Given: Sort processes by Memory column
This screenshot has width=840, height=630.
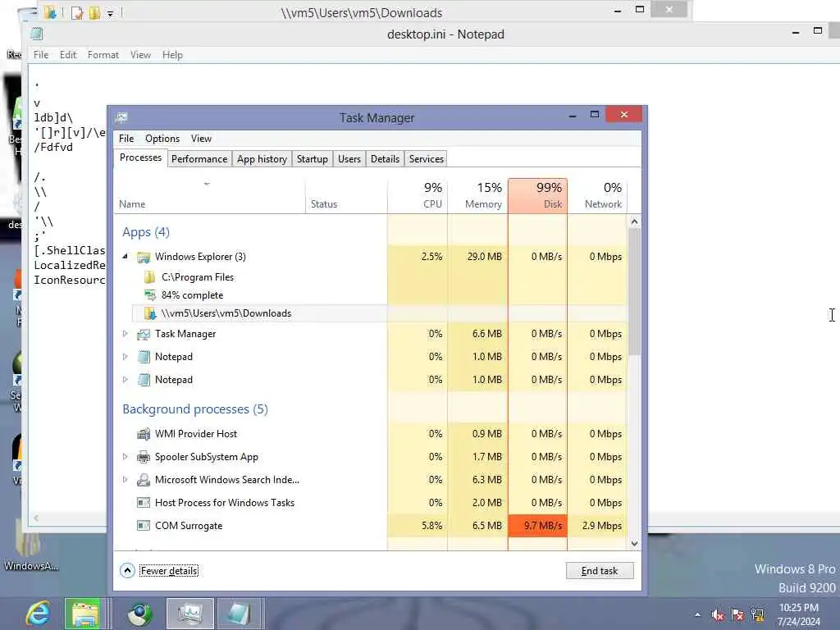Looking at the screenshot, I should (478, 195).
